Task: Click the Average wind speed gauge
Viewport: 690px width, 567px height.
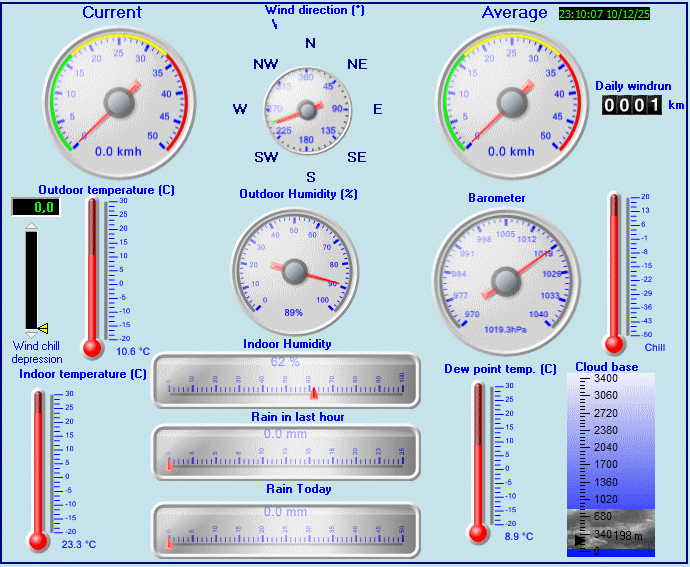Action: coord(510,102)
